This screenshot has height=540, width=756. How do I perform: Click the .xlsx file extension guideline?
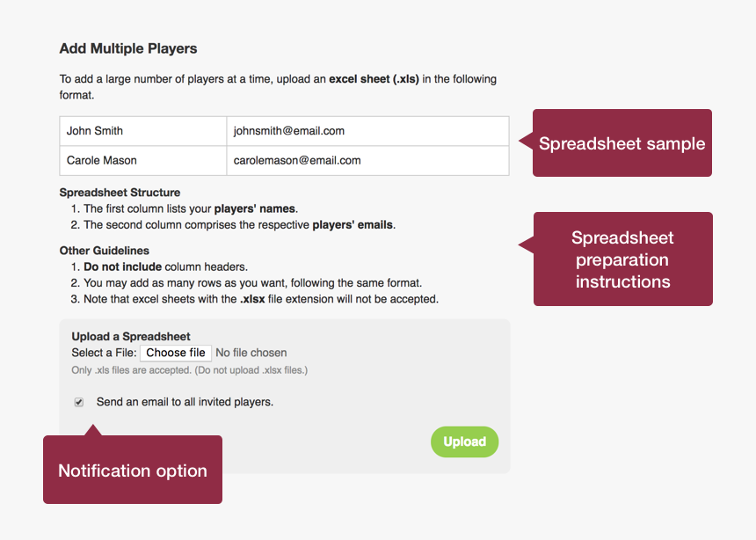(x=260, y=299)
